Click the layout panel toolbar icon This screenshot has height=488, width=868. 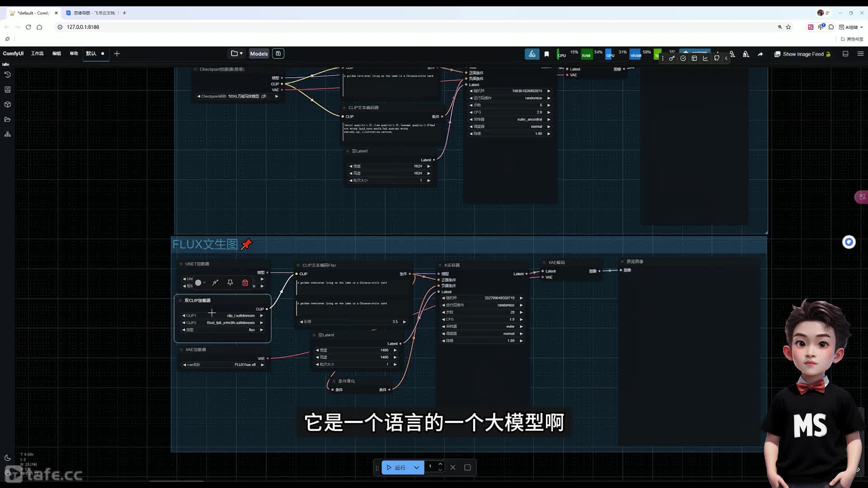694,58
